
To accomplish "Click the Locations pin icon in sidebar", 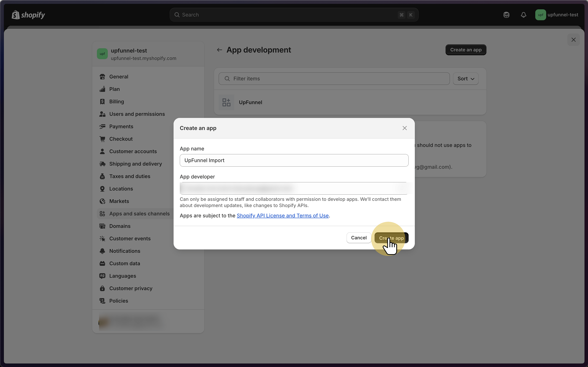I will 102,189.
